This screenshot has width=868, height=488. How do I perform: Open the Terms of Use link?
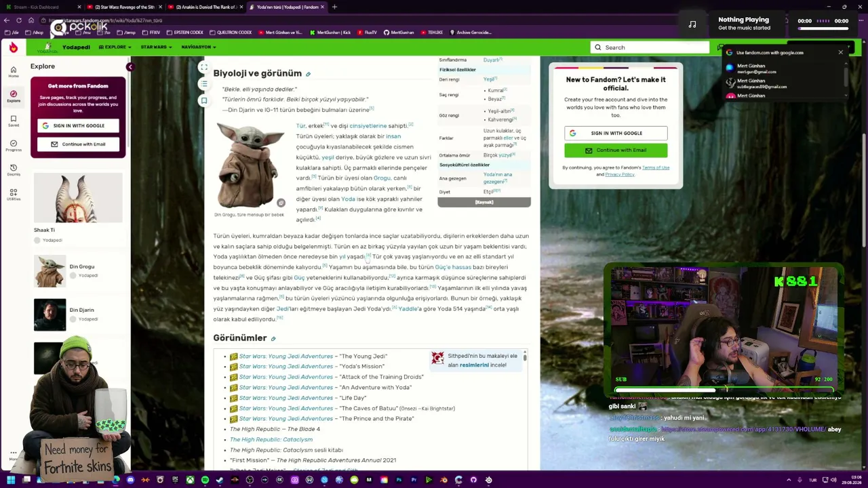point(656,167)
